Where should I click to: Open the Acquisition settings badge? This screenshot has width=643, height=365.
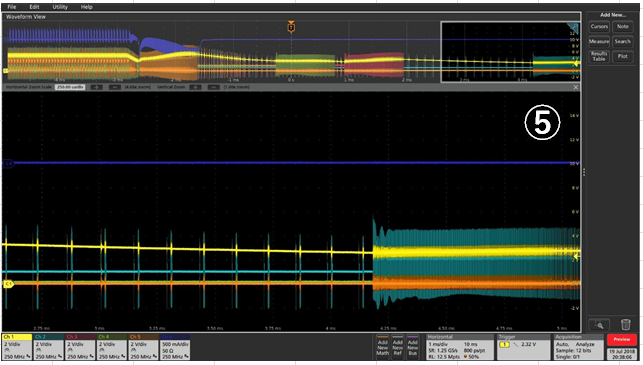[x=579, y=347]
